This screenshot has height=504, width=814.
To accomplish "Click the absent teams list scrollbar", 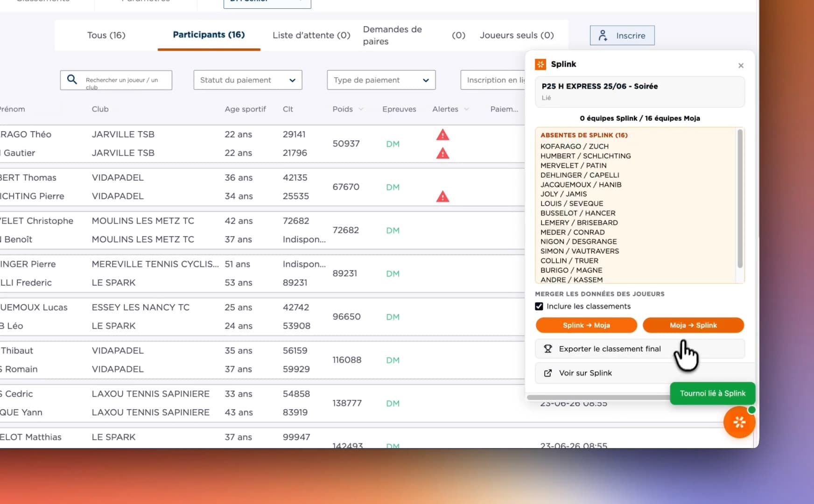I will [x=740, y=199].
